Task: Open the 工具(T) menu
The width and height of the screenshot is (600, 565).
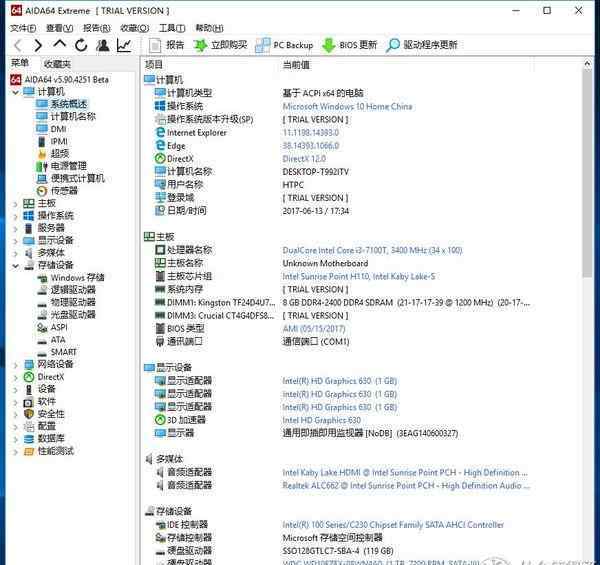Action: click(x=172, y=28)
